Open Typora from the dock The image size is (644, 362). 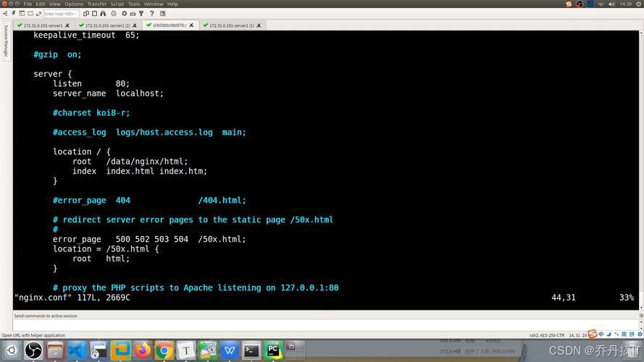(x=186, y=350)
